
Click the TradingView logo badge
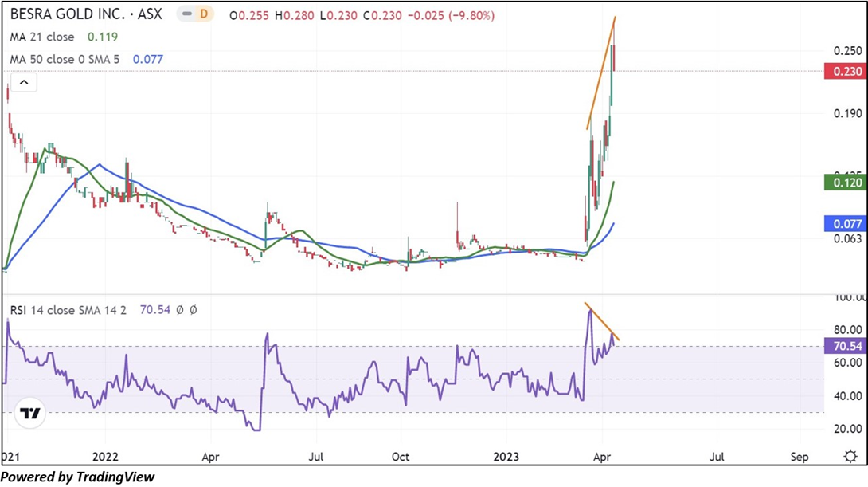coord(30,414)
